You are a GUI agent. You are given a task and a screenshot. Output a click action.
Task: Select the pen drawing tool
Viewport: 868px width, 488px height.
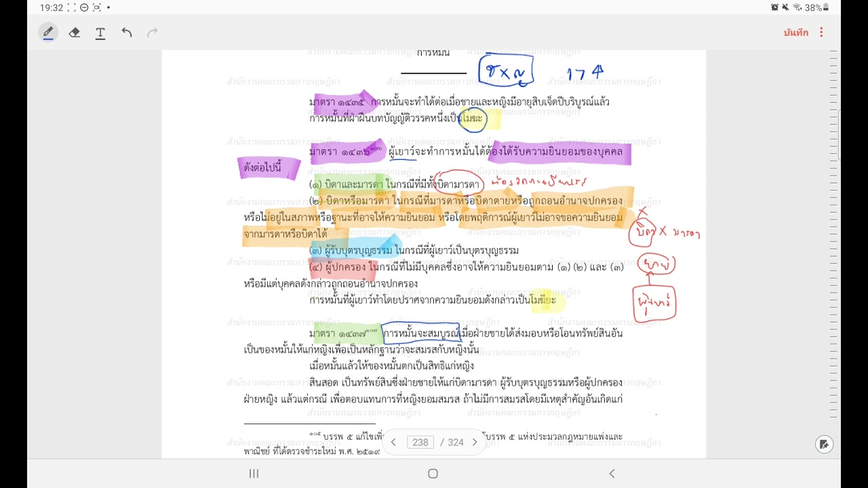point(48,33)
